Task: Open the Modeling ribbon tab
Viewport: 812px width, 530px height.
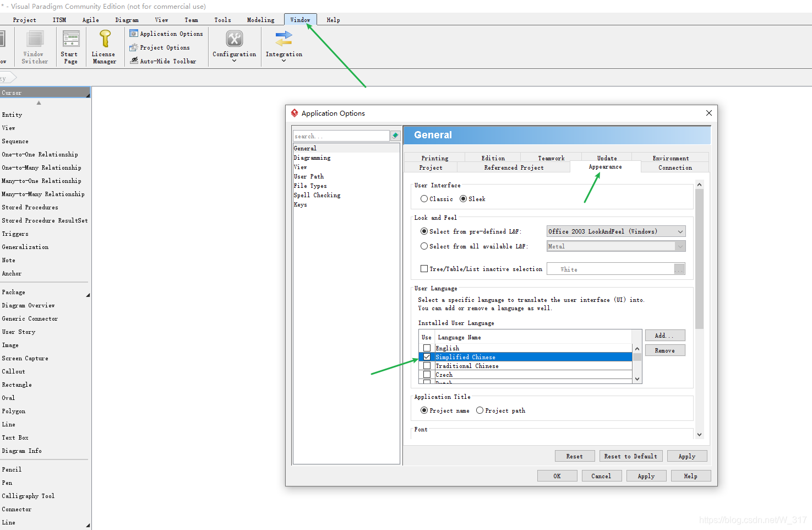Action: [260, 20]
